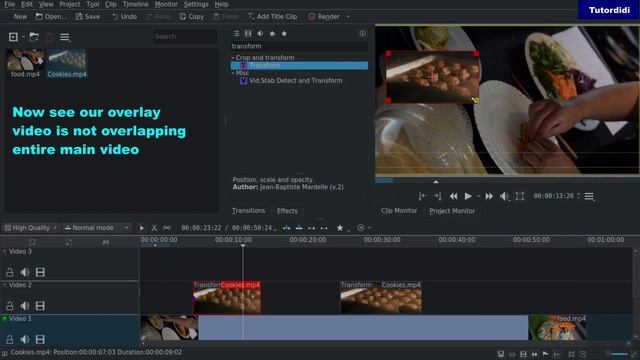Click the effect info icon
The image size is (640, 360).
[x=362, y=33]
